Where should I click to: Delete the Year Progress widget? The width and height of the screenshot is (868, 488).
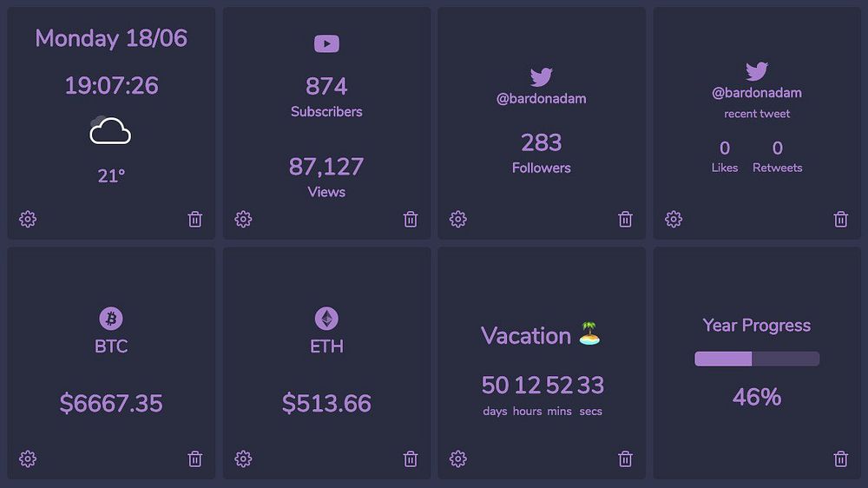pyautogui.click(x=840, y=458)
